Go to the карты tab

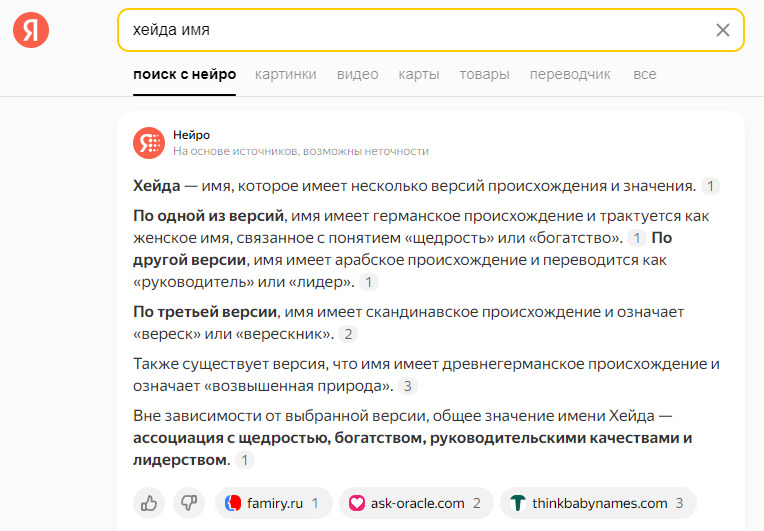pyautogui.click(x=418, y=74)
